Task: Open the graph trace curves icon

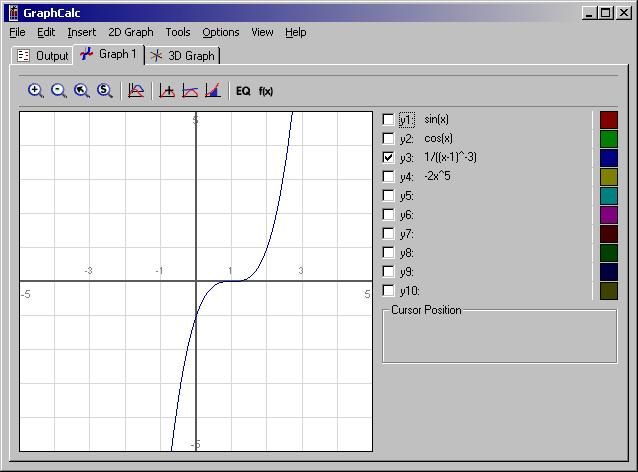Action: point(136,90)
